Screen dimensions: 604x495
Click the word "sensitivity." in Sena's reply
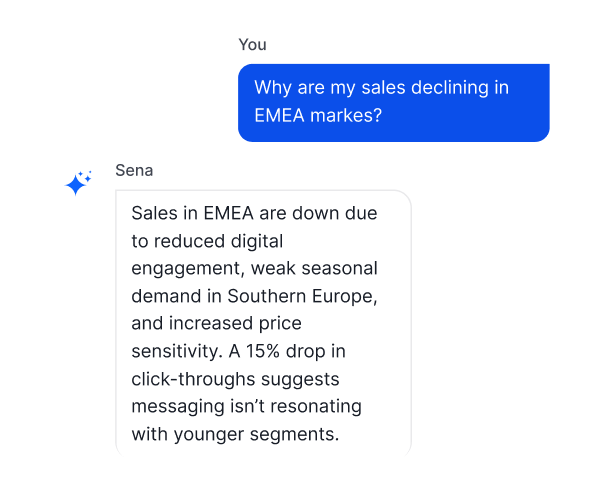pos(177,351)
